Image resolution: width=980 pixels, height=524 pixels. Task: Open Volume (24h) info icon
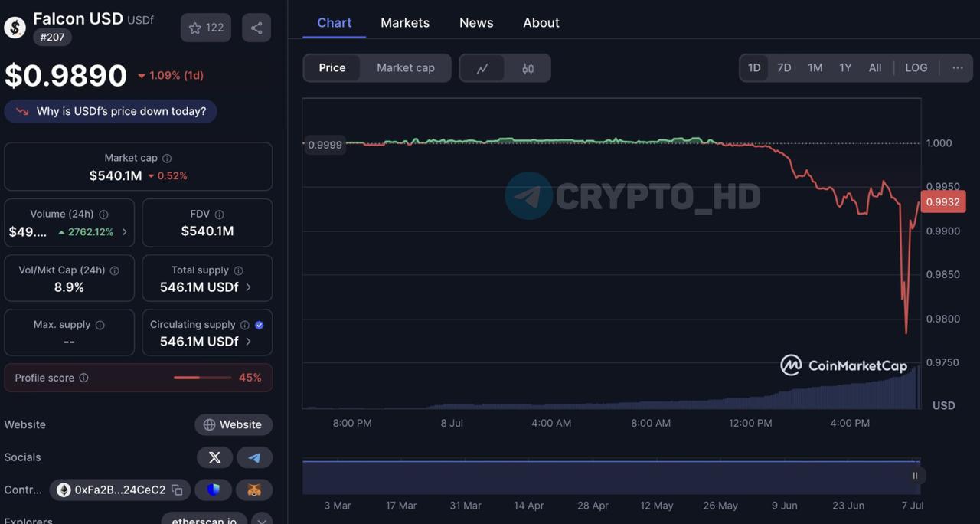(103, 215)
